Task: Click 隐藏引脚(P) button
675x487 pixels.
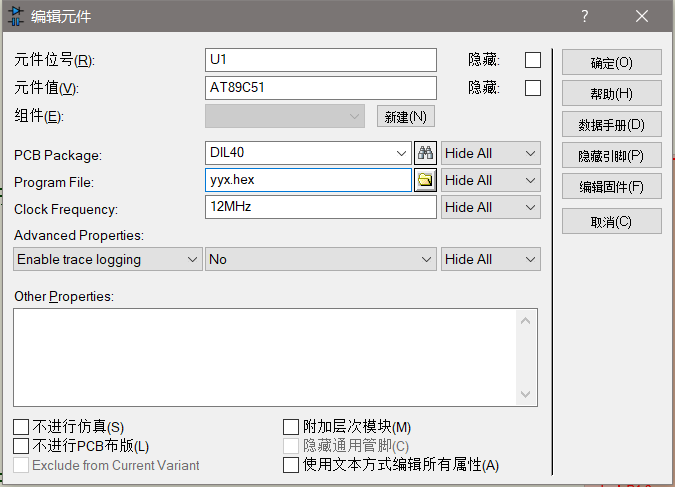Action: pos(612,155)
